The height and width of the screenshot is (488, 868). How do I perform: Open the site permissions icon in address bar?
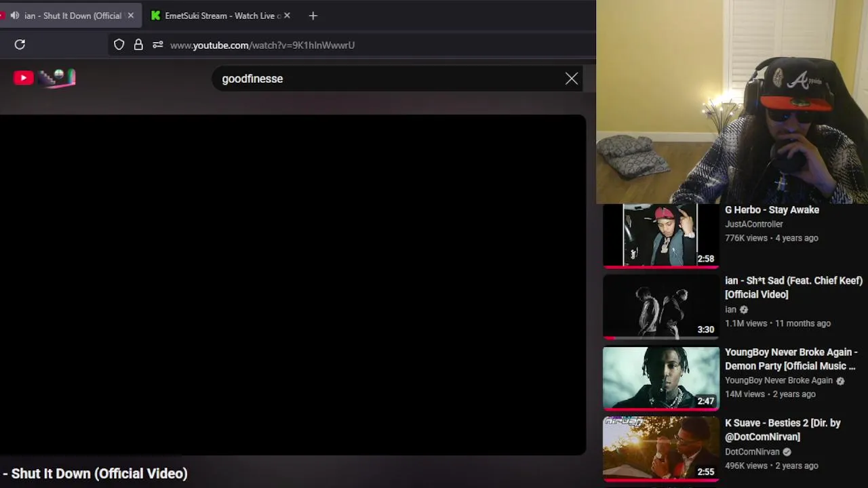pyautogui.click(x=158, y=45)
